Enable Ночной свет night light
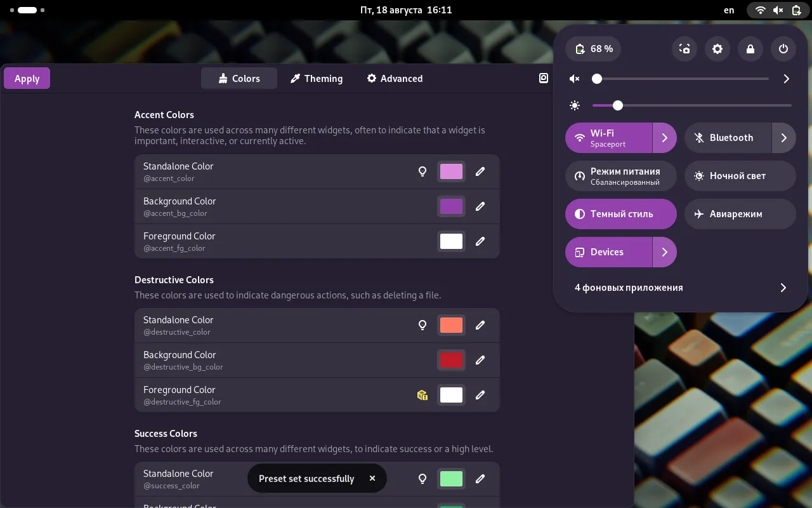812x508 pixels. (x=740, y=176)
